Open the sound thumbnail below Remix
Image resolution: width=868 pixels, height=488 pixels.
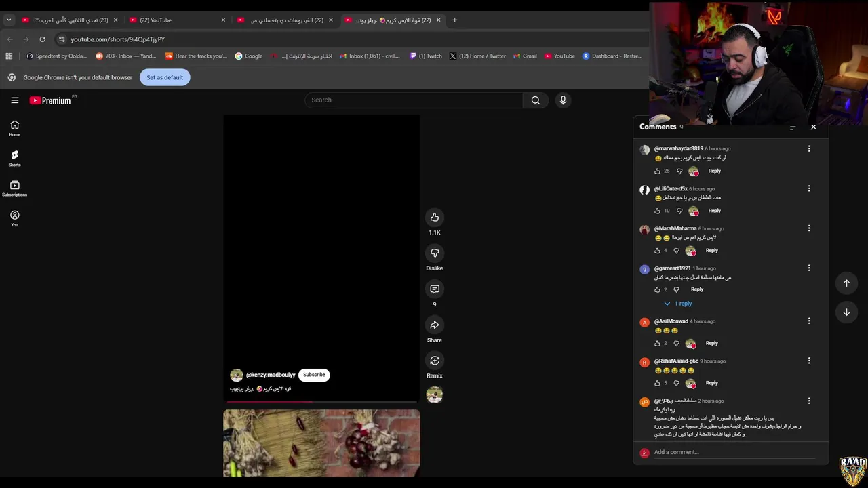coord(435,394)
